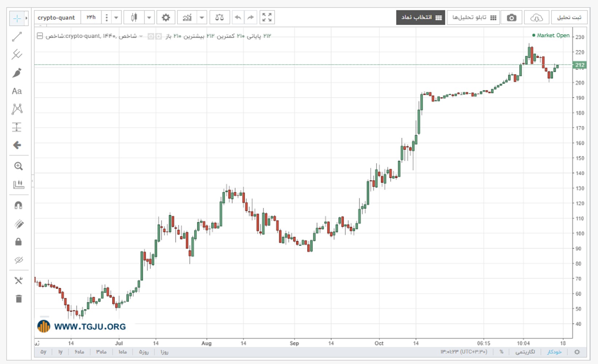This screenshot has height=364, width=598.
Task: Toggle logarithmic scale لگاریتمی
Action: pos(525,352)
